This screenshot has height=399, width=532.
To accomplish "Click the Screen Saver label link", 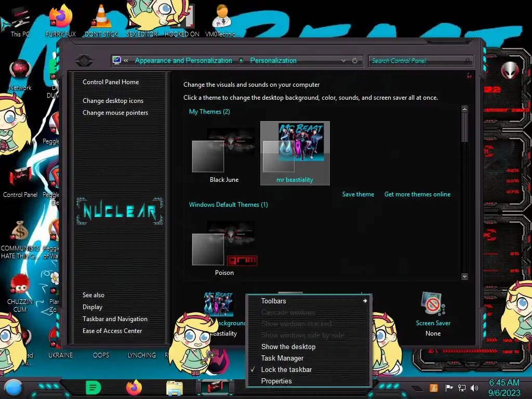I will [433, 323].
